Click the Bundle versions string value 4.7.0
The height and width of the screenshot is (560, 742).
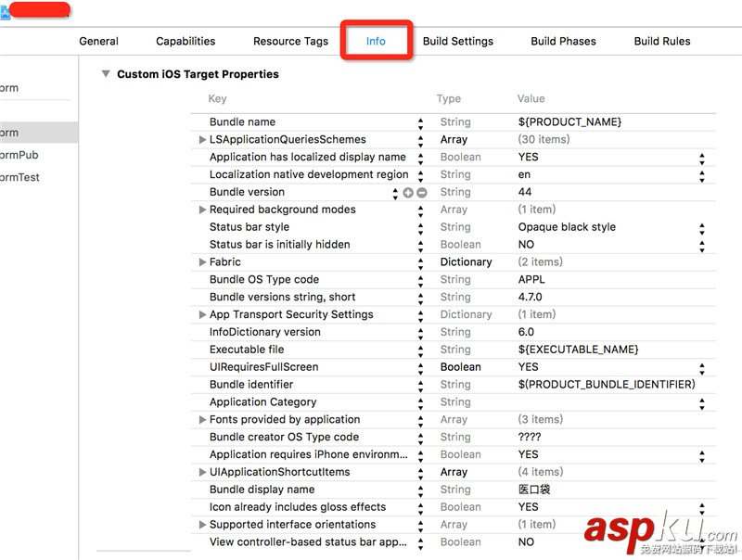[531, 298]
